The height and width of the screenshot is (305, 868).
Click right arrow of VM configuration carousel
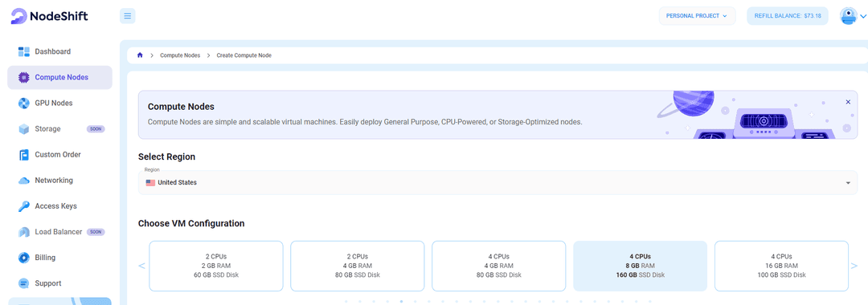click(854, 266)
